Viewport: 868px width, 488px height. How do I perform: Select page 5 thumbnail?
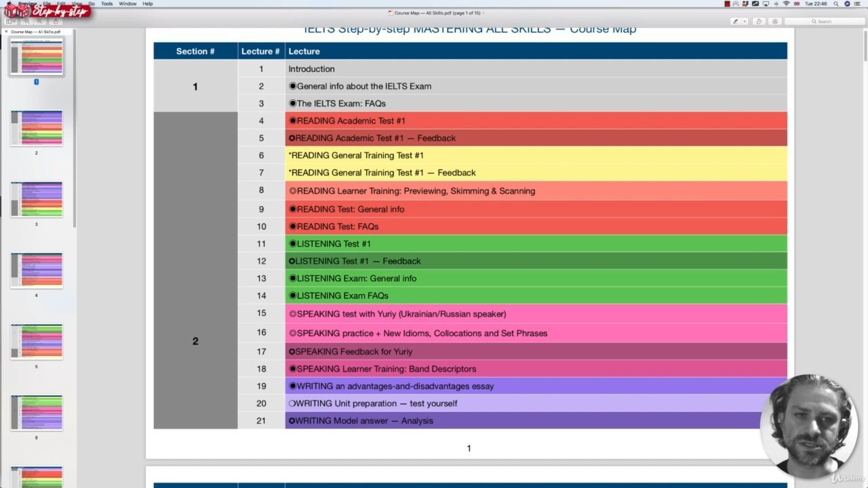pos(37,342)
